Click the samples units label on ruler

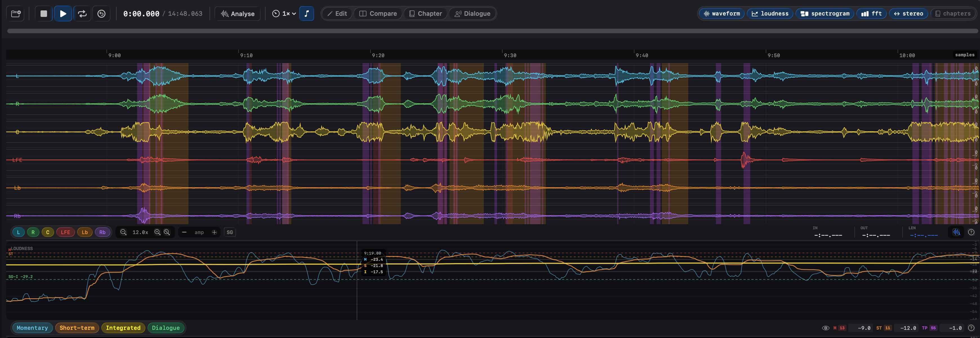(x=965, y=55)
